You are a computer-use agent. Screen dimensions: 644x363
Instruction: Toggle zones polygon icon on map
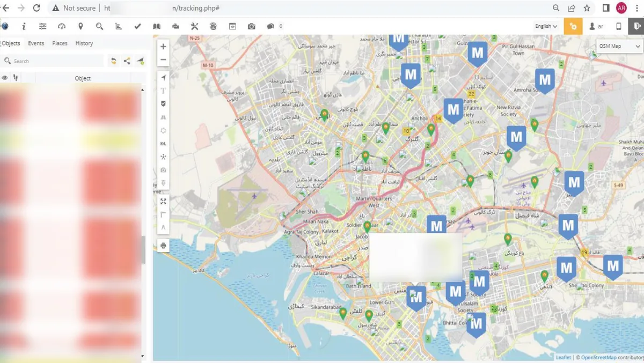pos(164,130)
